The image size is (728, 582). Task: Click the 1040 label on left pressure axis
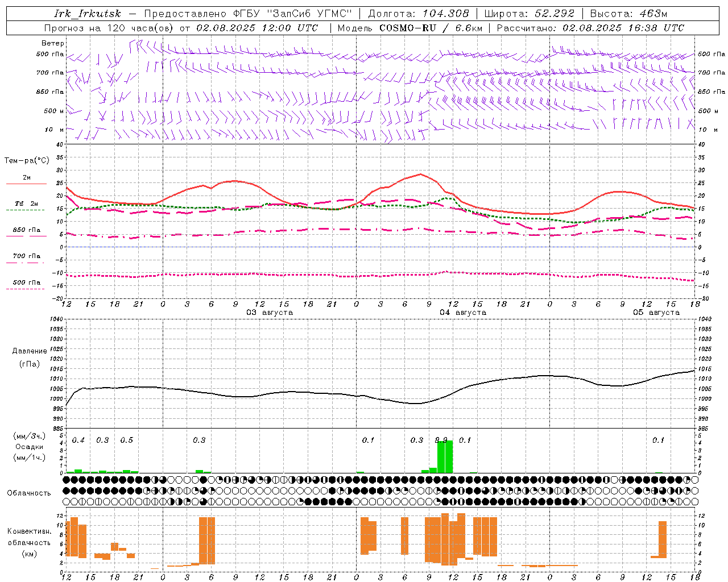click(55, 319)
